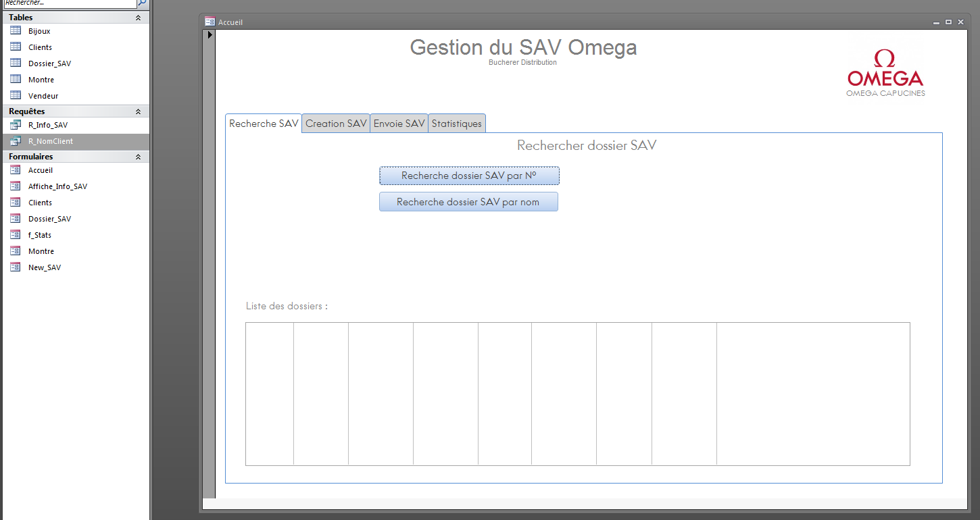Viewport: 980px width, 520px height.
Task: Click the Montre form icon
Action: (x=16, y=251)
